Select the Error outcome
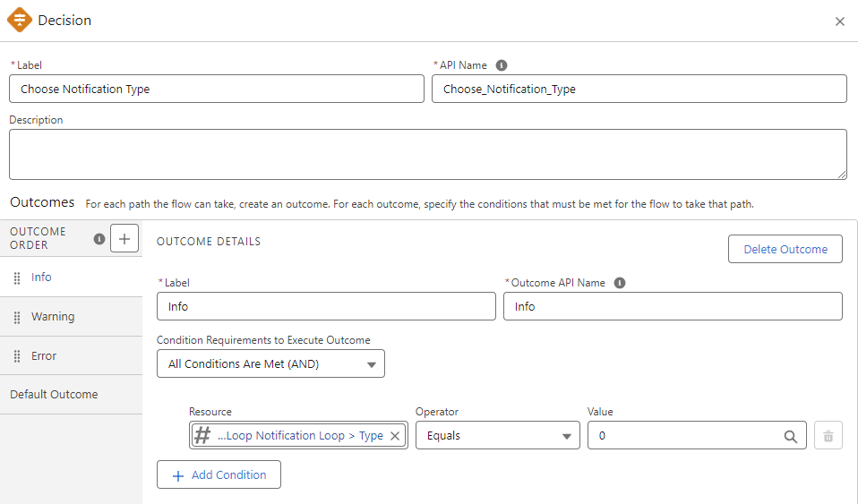858x504 pixels. click(x=71, y=355)
